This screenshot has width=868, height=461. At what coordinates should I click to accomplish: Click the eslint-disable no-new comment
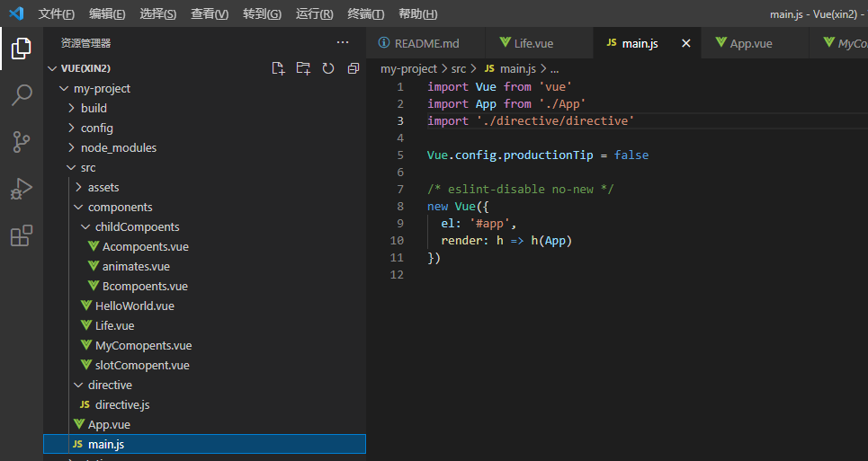tap(521, 189)
